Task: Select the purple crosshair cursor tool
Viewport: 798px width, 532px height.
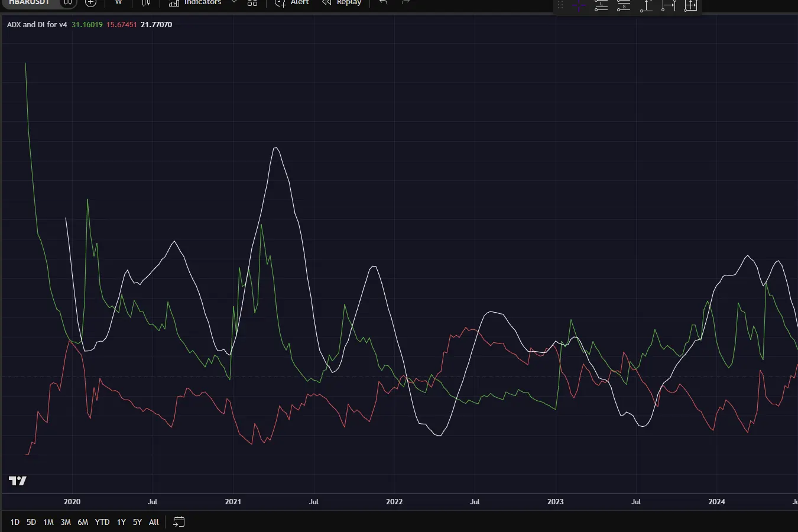Action: [579, 5]
